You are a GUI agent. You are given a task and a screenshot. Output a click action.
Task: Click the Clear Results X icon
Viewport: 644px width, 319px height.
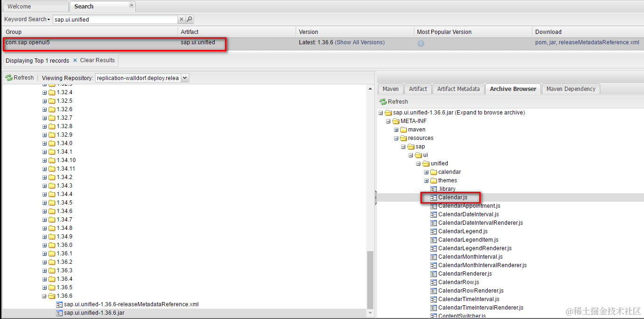75,60
